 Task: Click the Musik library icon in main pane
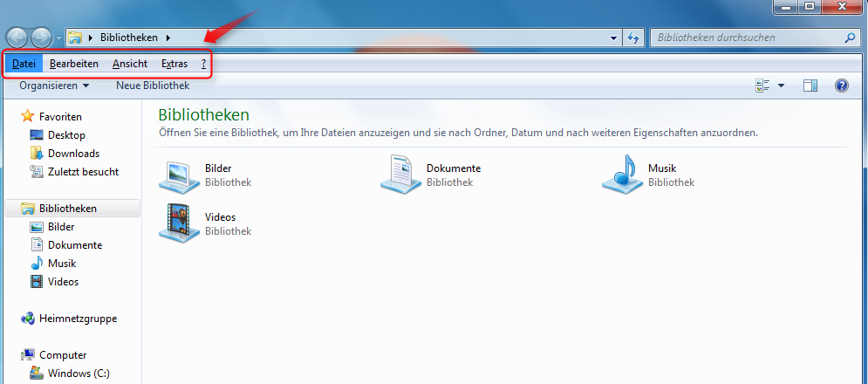pos(623,174)
